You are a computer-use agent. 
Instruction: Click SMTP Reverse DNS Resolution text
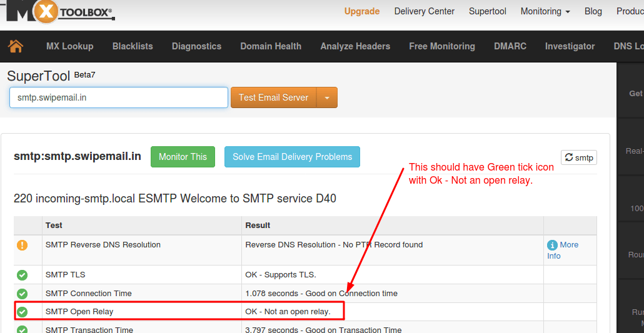pyautogui.click(x=103, y=245)
